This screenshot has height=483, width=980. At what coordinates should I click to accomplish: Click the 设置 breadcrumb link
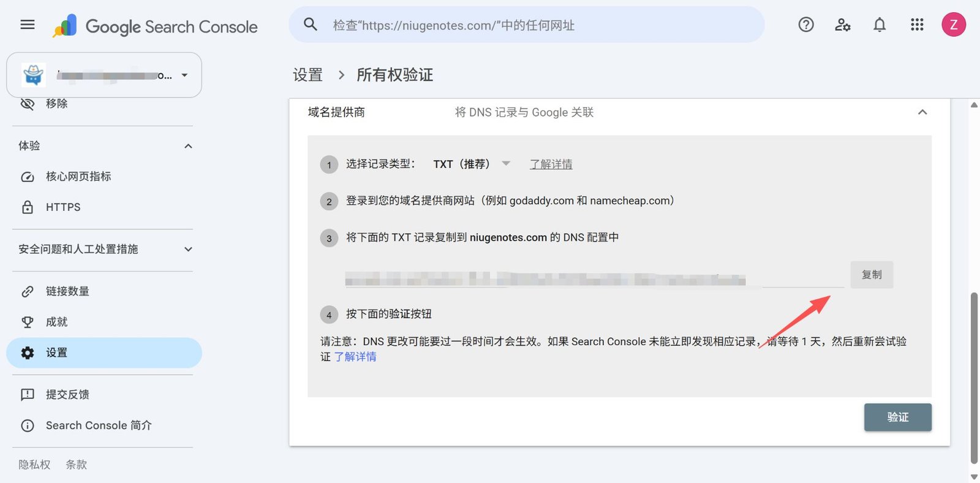point(307,75)
